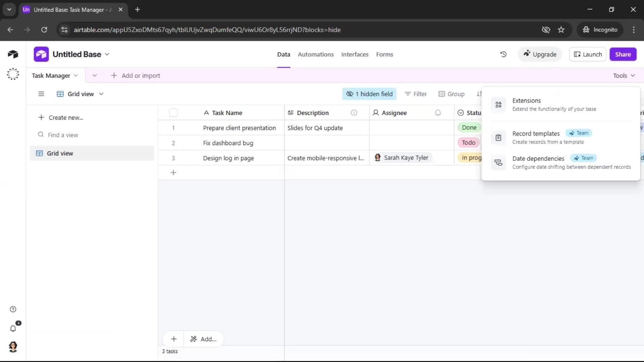Open the Airtable home logo
The height and width of the screenshot is (362, 644).
13,54
